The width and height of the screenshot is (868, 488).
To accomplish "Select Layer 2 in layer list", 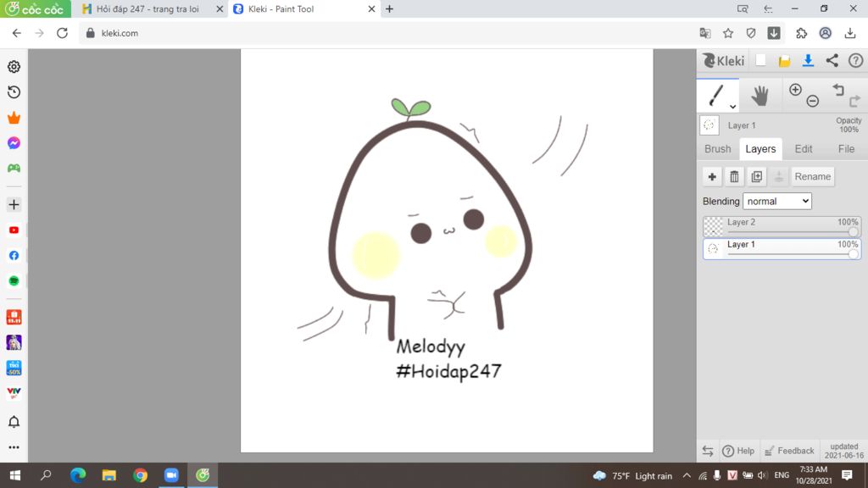I will coord(782,226).
